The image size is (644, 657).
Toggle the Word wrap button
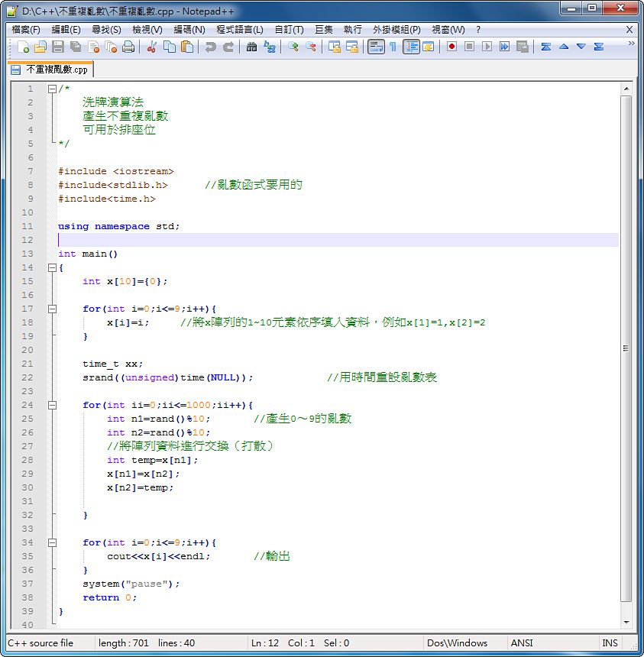(376, 47)
